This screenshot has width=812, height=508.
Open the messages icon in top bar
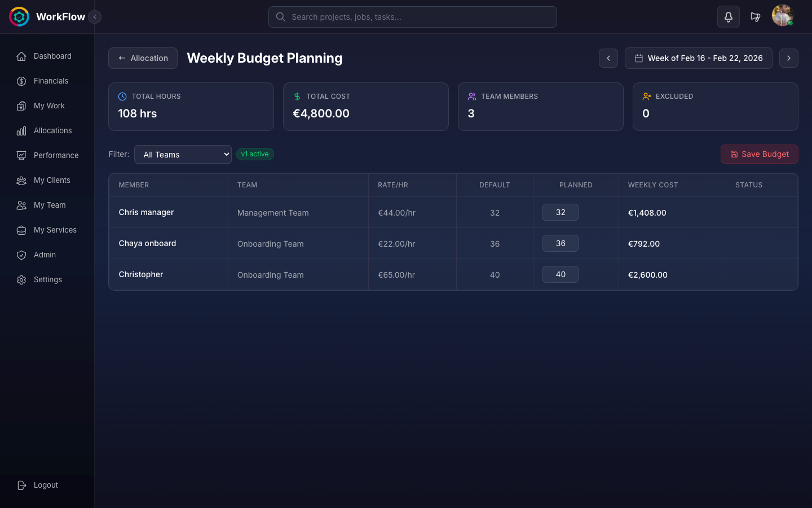(756, 17)
